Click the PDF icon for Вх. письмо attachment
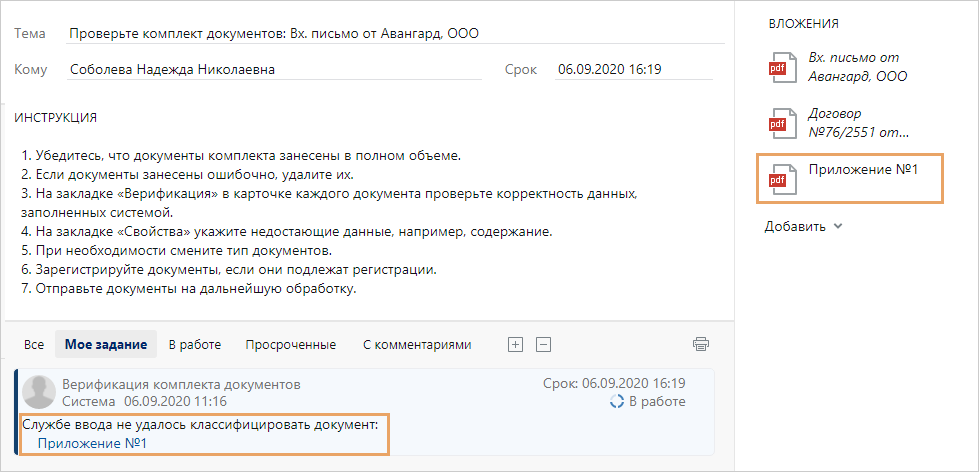979x472 pixels. tap(780, 66)
